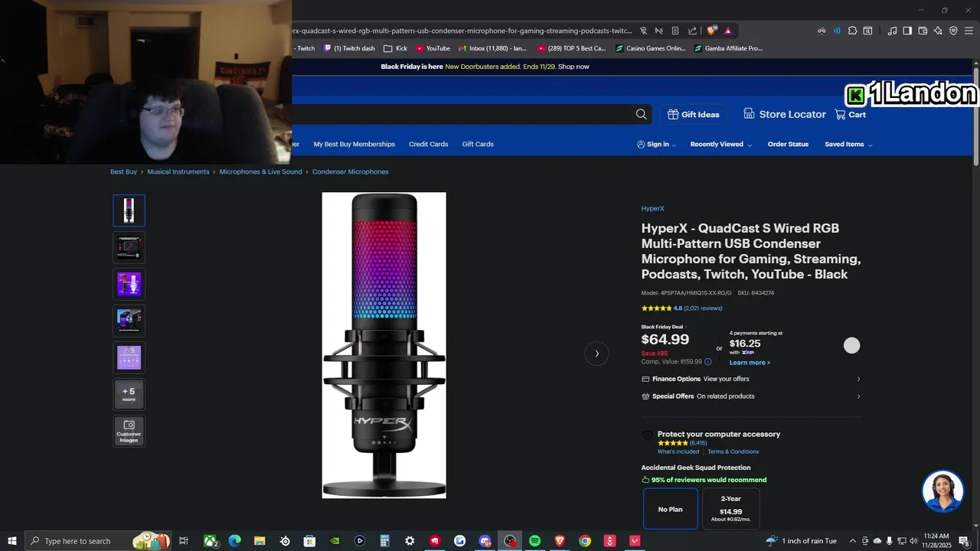Open Google Chrome from the taskbar
Screen dimensions: 980x551
pyautogui.click(x=585, y=541)
